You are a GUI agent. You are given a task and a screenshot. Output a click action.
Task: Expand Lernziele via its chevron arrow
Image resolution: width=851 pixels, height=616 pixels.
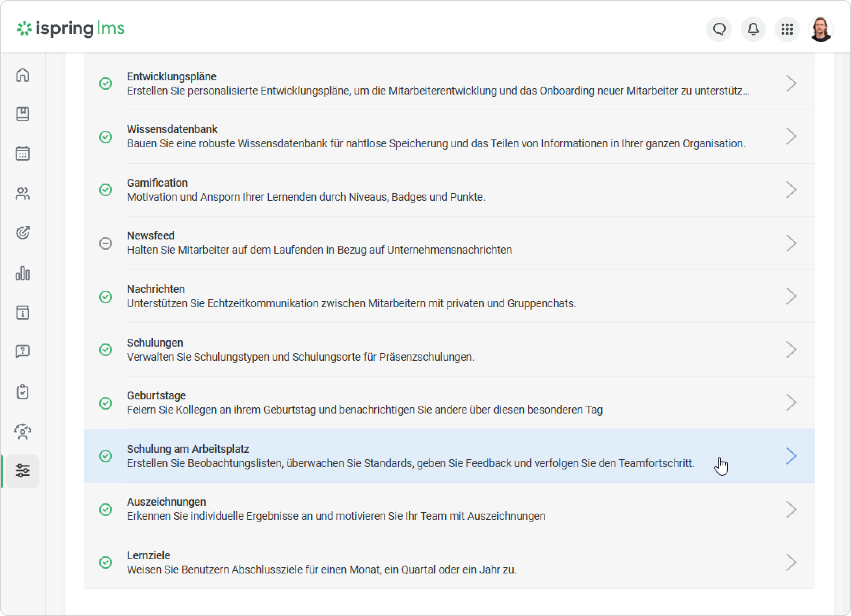(x=791, y=562)
